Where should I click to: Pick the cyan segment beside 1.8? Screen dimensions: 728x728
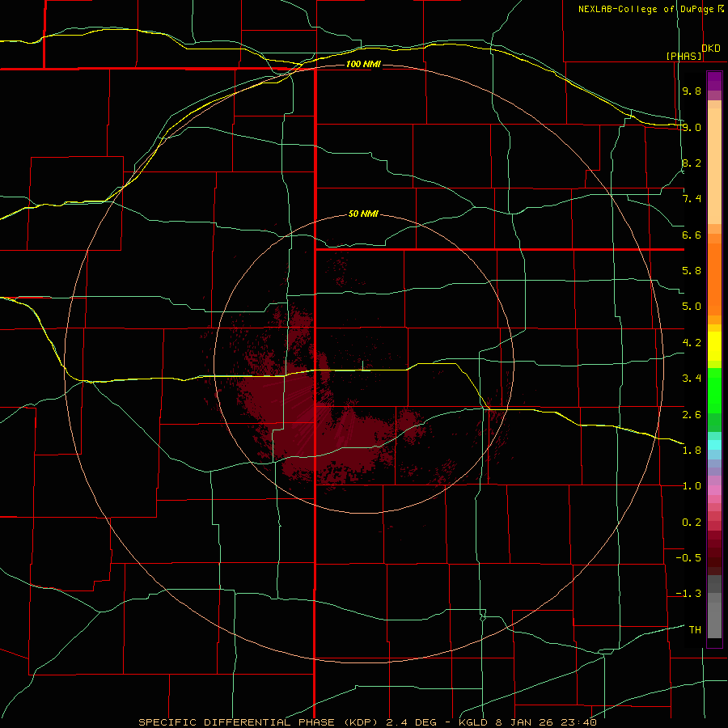coord(714,444)
